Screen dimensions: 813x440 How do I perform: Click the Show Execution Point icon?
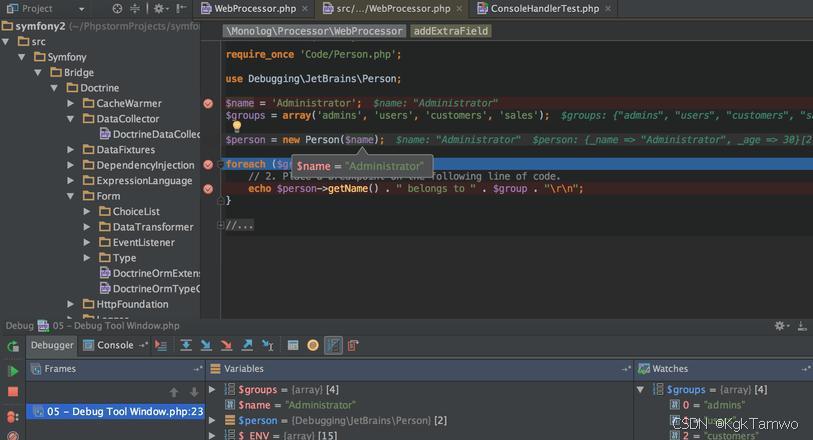click(162, 345)
